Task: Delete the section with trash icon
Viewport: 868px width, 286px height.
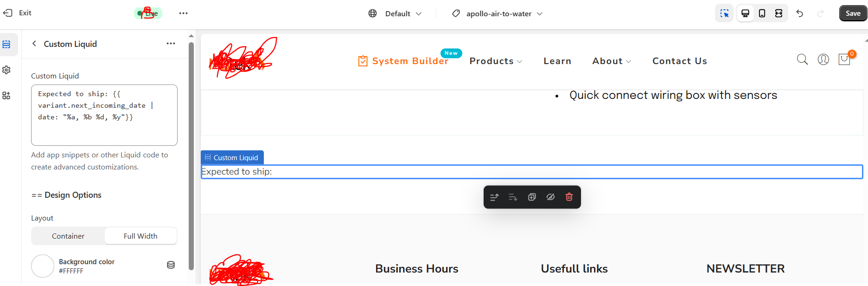Action: click(x=569, y=197)
